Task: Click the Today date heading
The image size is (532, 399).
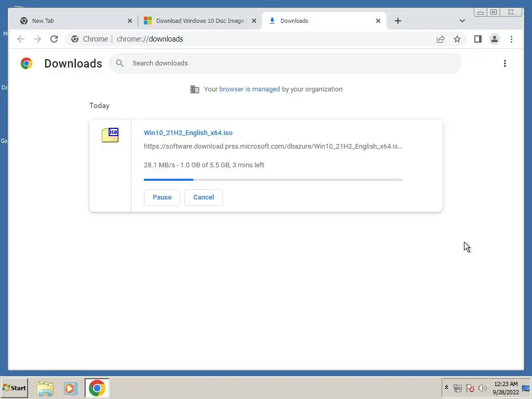Action: [x=99, y=105]
